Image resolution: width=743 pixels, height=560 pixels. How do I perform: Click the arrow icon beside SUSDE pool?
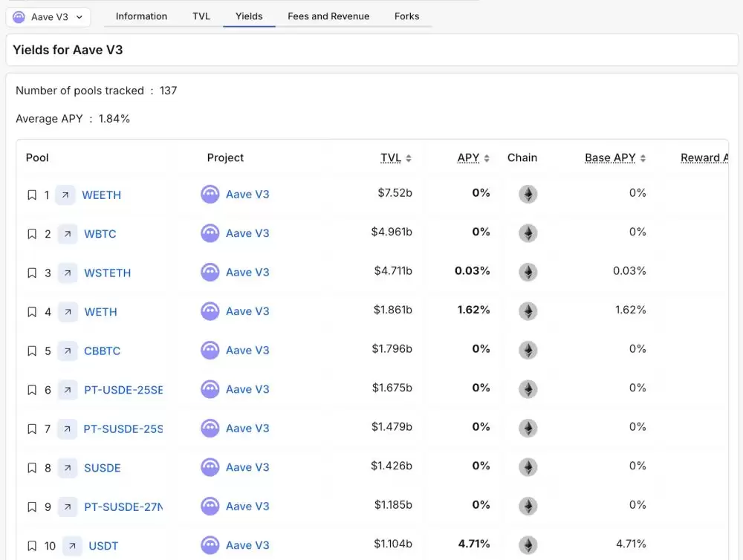tap(67, 468)
